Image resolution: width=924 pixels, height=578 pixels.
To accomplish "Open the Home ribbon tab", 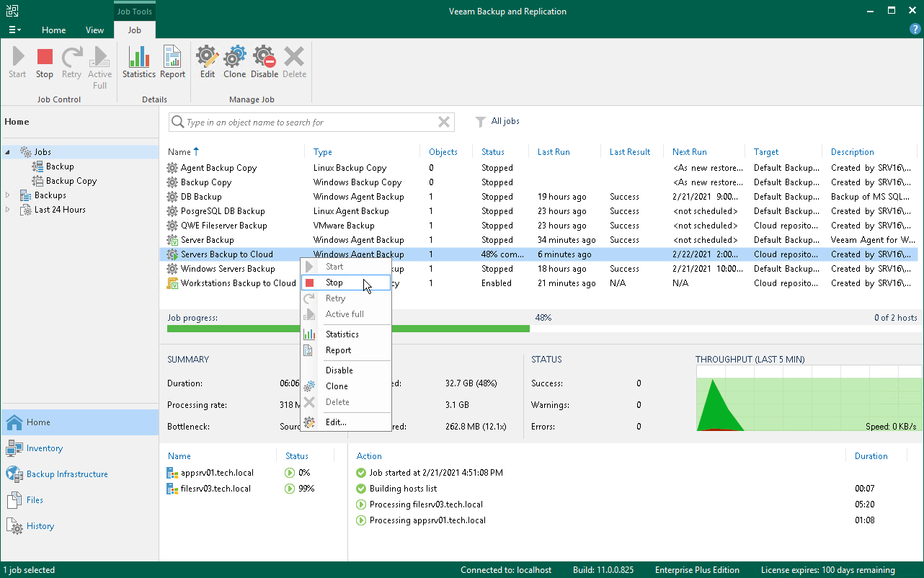I will point(53,30).
